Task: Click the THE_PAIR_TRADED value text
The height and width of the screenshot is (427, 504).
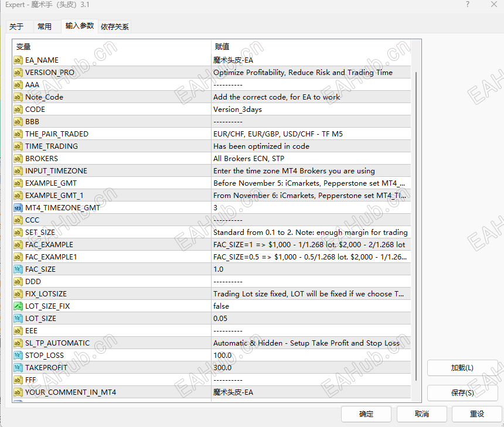Action: [278, 134]
